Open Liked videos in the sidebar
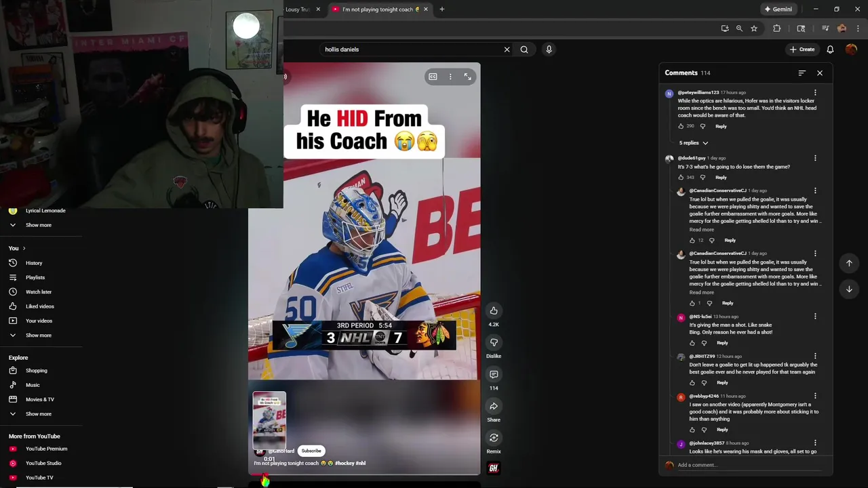The image size is (868, 488). (x=41, y=306)
